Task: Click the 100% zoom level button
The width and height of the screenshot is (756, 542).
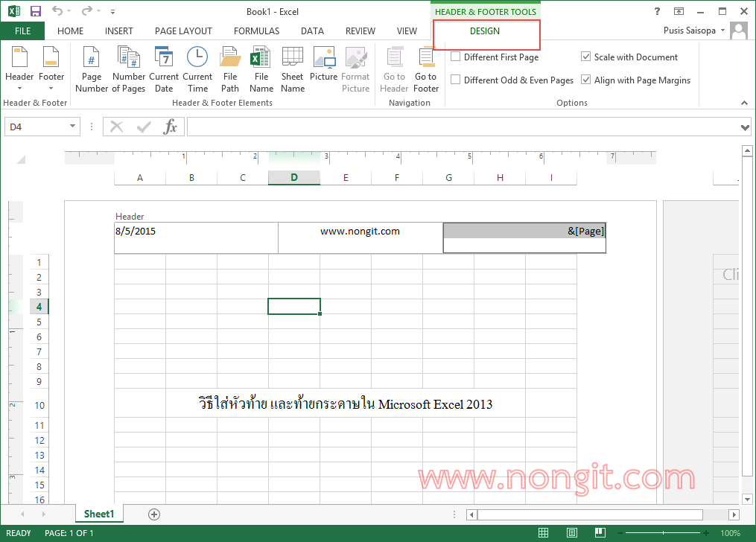Action: [731, 533]
